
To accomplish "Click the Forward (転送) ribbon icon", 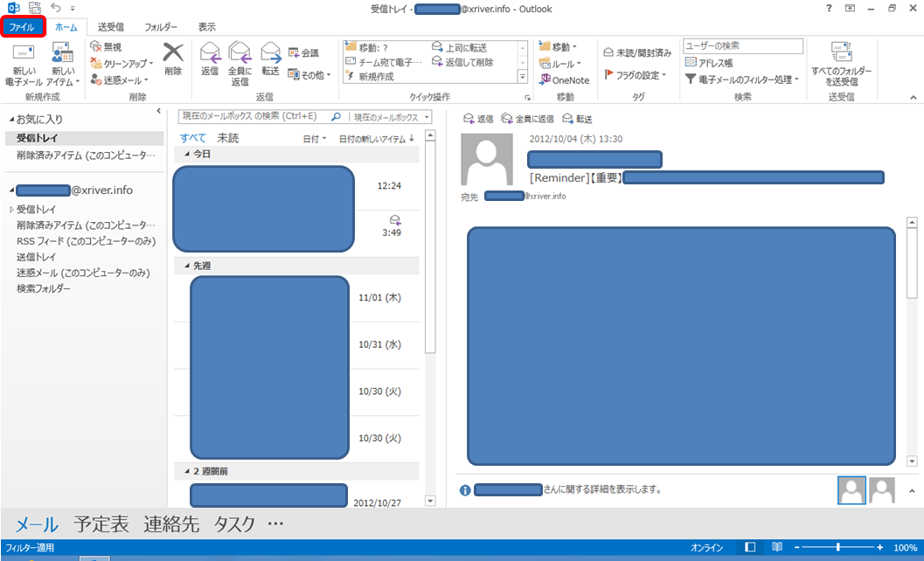I will point(270,58).
